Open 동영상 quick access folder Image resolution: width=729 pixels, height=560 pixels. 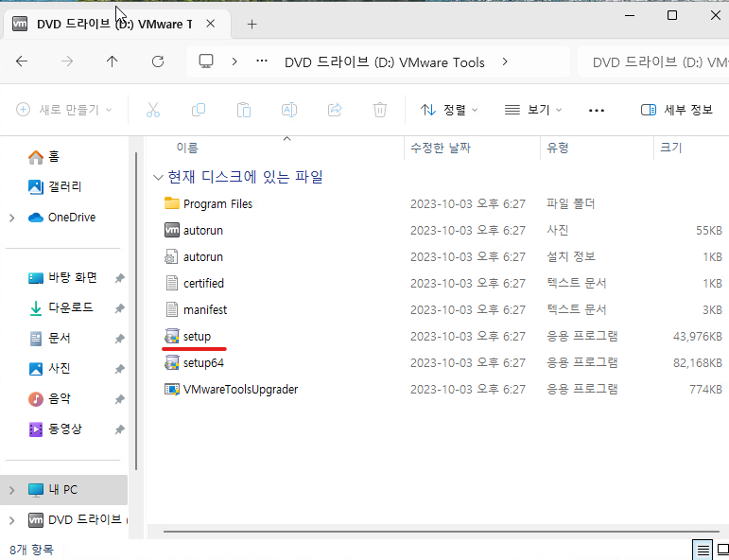tap(55, 429)
